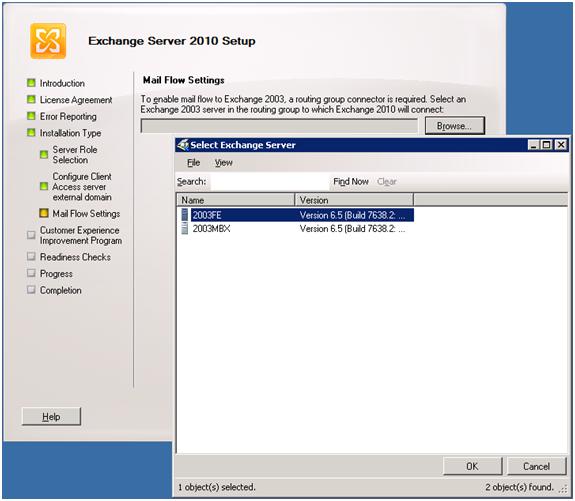
Task: Select the 2003FE server row
Action: pos(297,215)
